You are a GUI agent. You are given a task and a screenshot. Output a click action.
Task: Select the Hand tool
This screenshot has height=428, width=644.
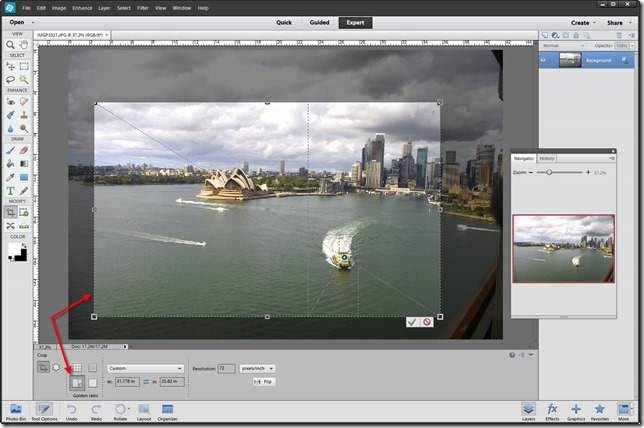(x=24, y=45)
